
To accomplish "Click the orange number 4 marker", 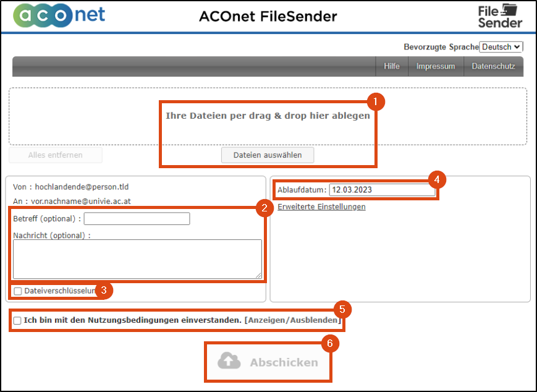I will [437, 180].
